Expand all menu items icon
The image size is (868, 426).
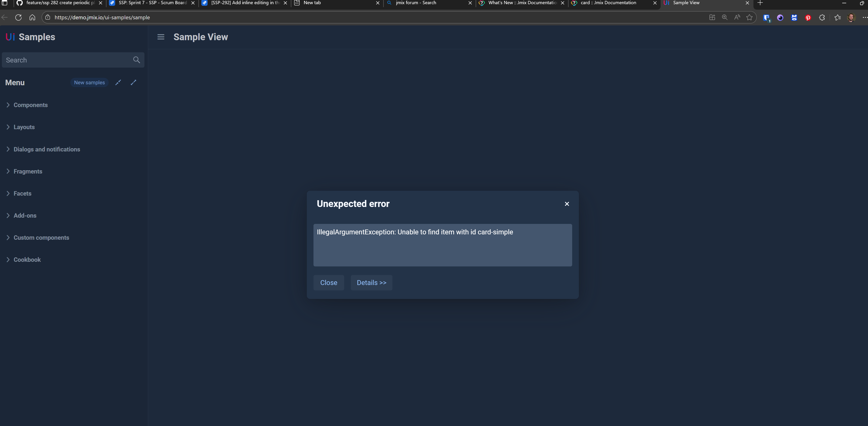[x=134, y=82]
